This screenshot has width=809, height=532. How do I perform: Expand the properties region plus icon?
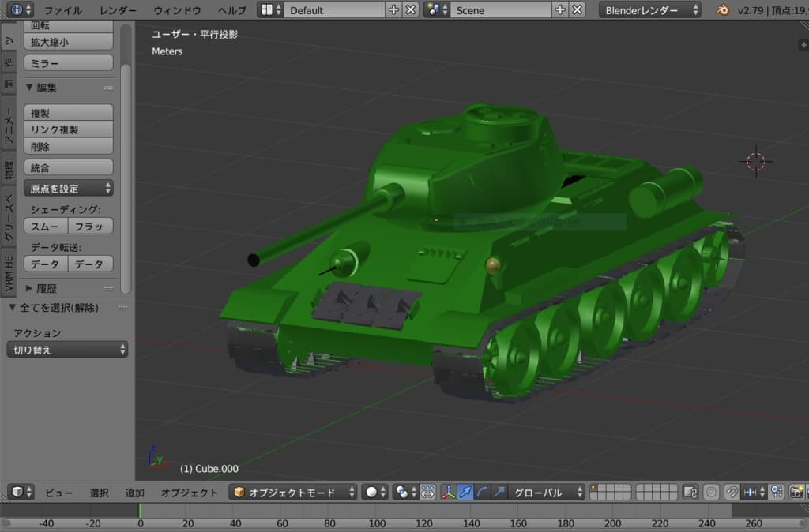(803, 45)
